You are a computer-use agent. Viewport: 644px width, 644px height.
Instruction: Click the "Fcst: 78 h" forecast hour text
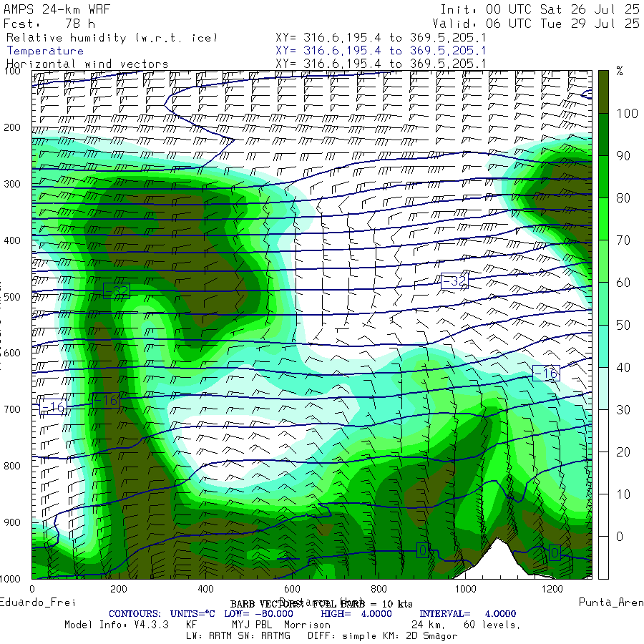(x=49, y=24)
